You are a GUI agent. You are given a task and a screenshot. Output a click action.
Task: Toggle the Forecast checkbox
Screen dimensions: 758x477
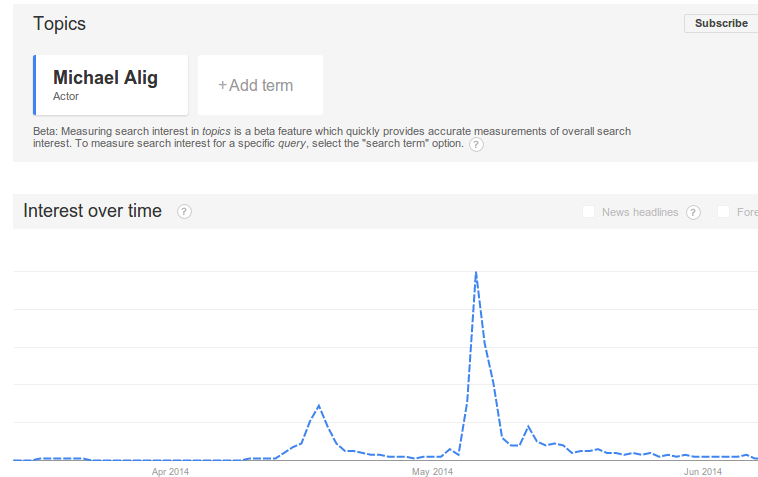(x=723, y=212)
